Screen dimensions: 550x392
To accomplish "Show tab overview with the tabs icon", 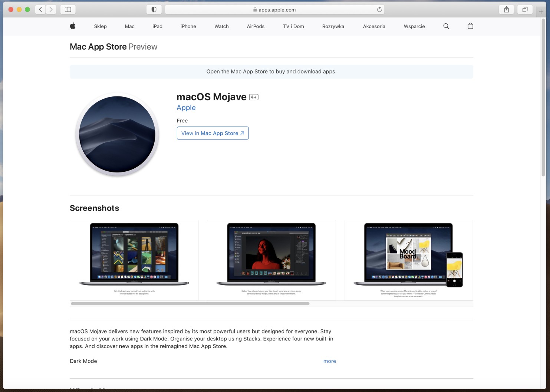I will [x=525, y=10].
